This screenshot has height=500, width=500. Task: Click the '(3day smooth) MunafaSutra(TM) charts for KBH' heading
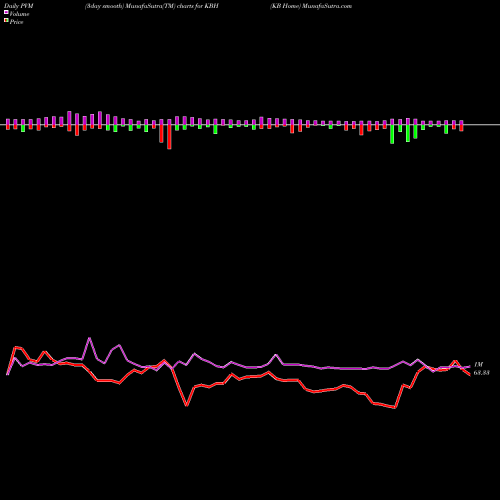[x=152, y=6]
